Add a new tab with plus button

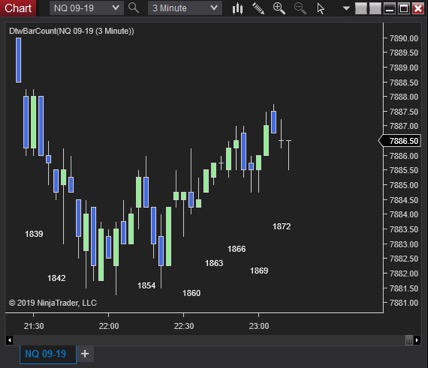(x=85, y=354)
